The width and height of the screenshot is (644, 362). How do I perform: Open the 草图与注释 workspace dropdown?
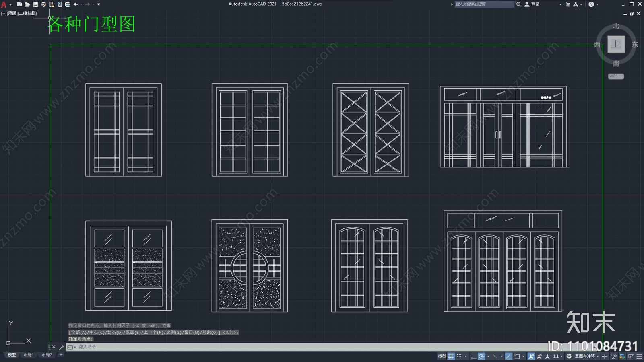(587, 356)
